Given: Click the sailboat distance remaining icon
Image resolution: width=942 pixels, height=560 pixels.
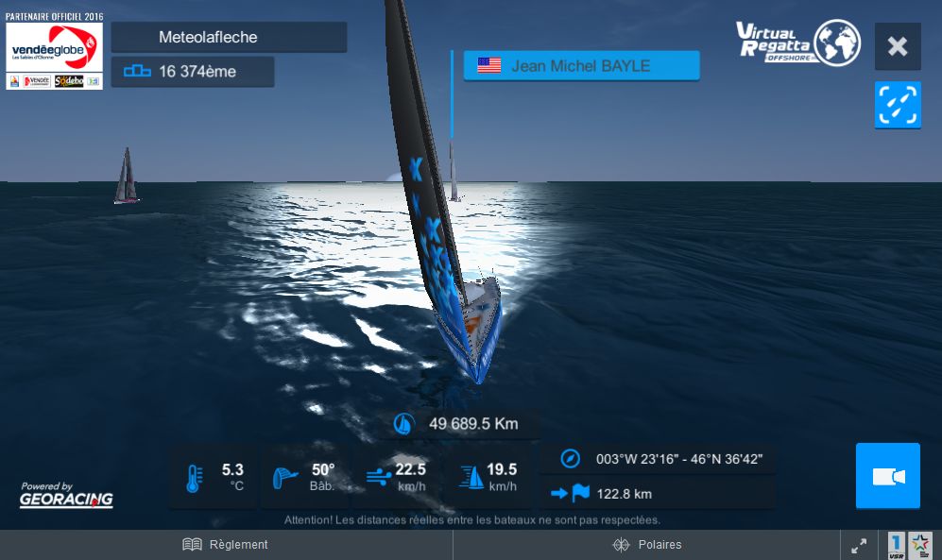Looking at the screenshot, I should [403, 424].
